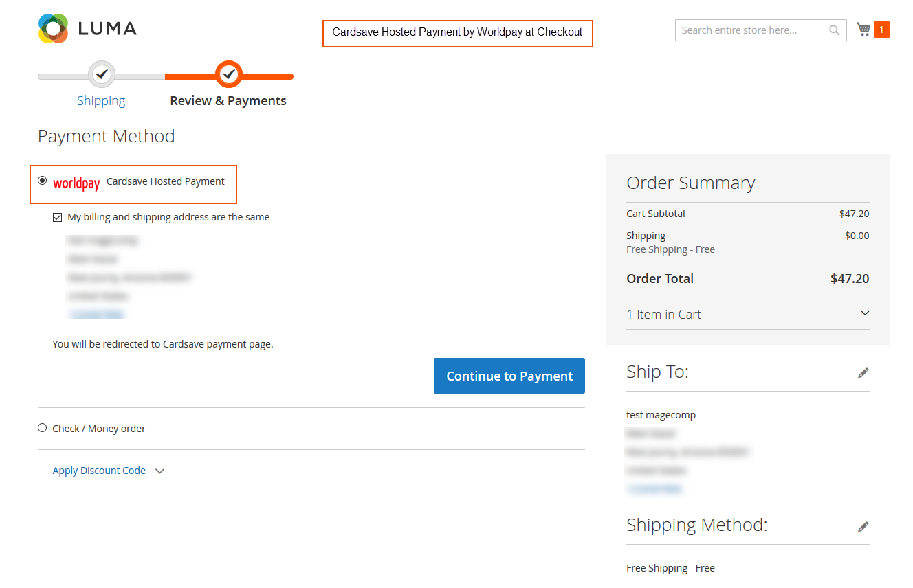Uncheck billing and shipping address are the same
Image resolution: width=913 pixels, height=588 pixels.
(57, 216)
